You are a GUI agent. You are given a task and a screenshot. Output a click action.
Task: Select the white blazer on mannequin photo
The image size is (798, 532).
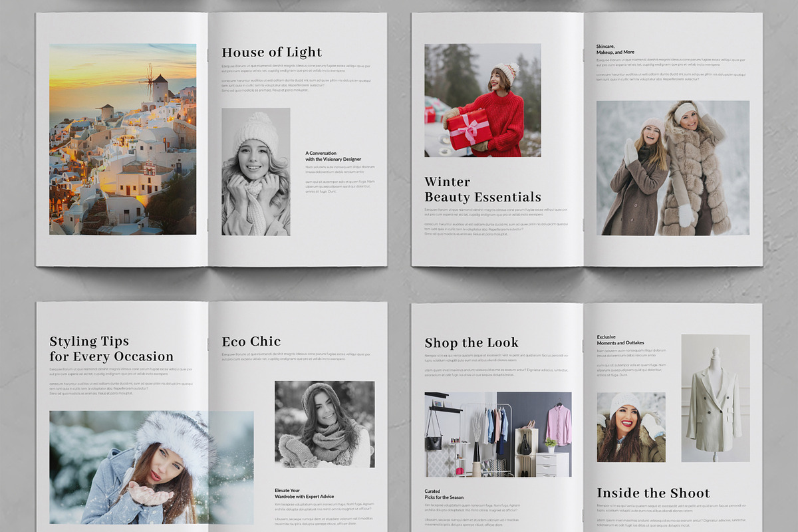716,398
